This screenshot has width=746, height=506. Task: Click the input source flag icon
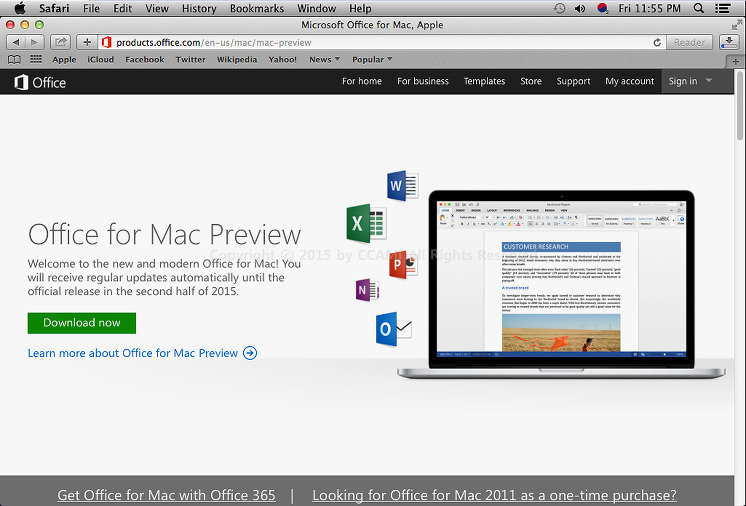pos(602,8)
